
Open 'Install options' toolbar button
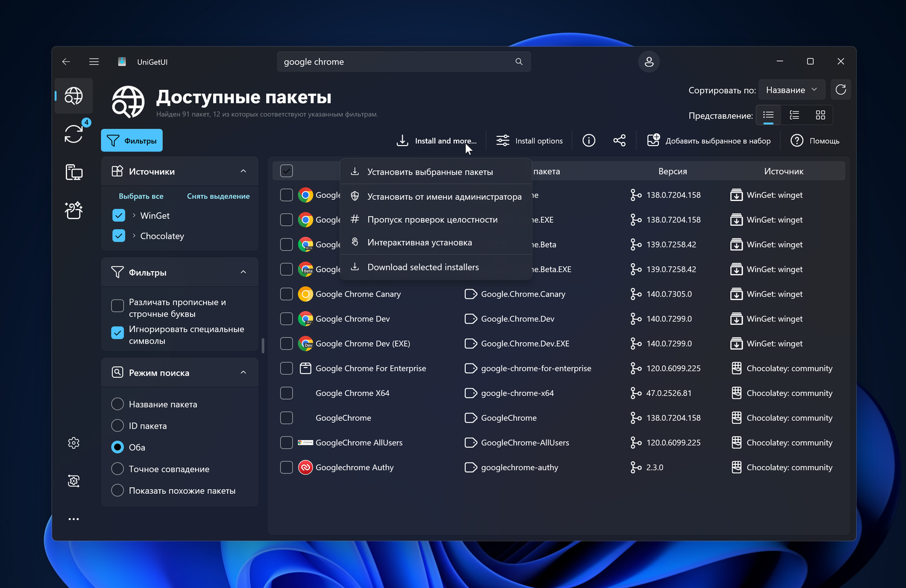[x=530, y=141]
